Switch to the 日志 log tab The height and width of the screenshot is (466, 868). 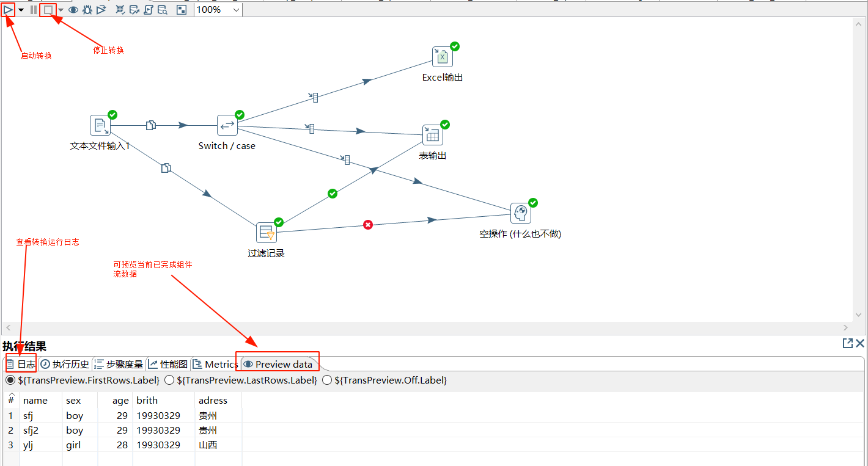pyautogui.click(x=21, y=364)
